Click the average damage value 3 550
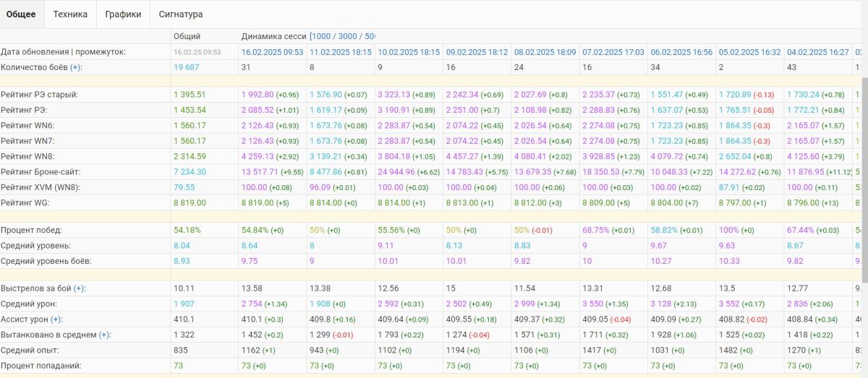The image size is (868, 378). pyautogui.click(x=592, y=304)
